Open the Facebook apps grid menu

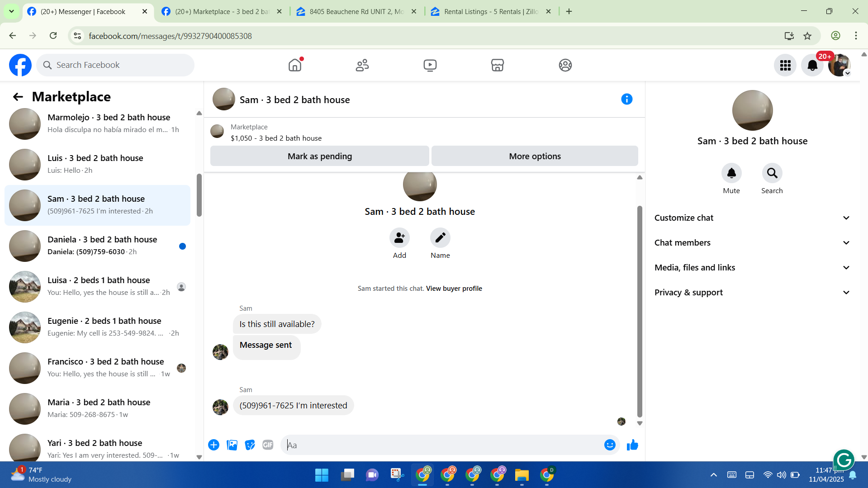(x=785, y=66)
